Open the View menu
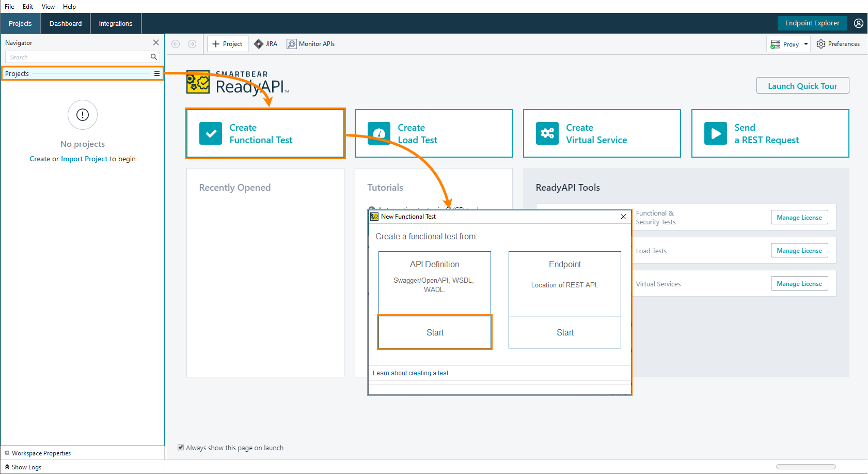The width and height of the screenshot is (868, 474). (x=48, y=7)
